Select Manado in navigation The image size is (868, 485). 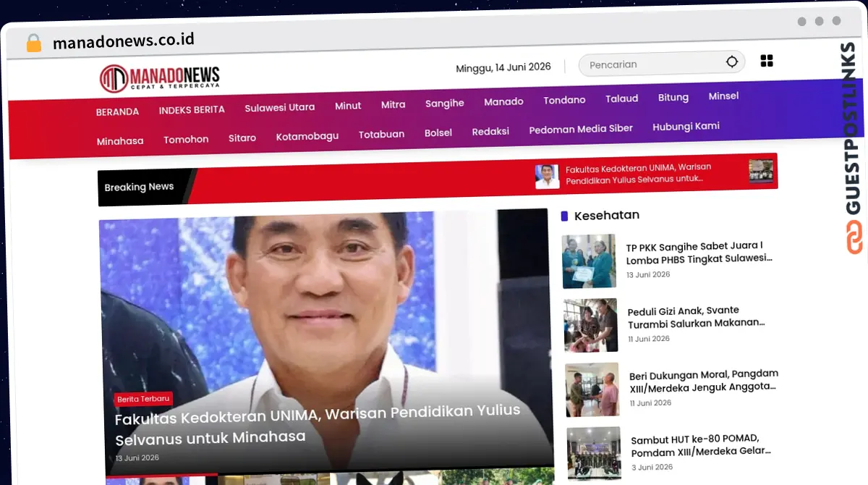point(503,101)
